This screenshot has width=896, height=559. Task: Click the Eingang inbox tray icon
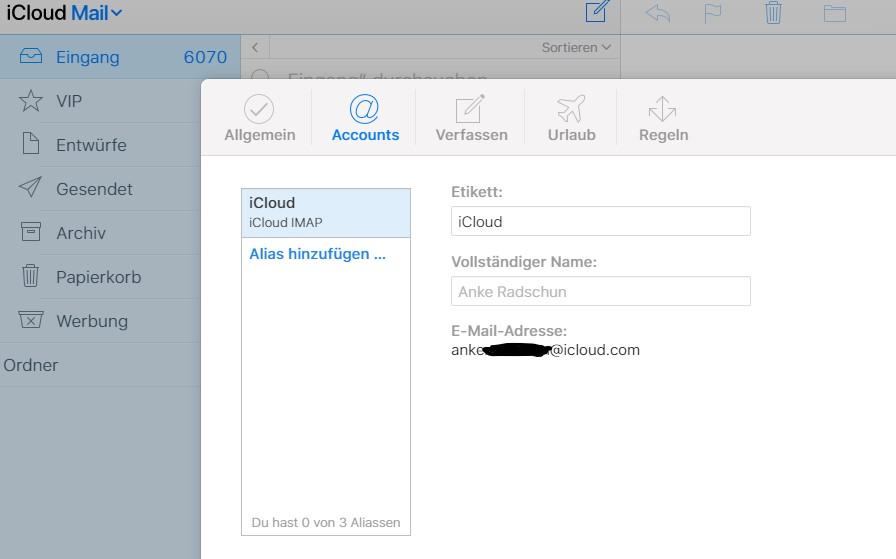click(x=30, y=56)
